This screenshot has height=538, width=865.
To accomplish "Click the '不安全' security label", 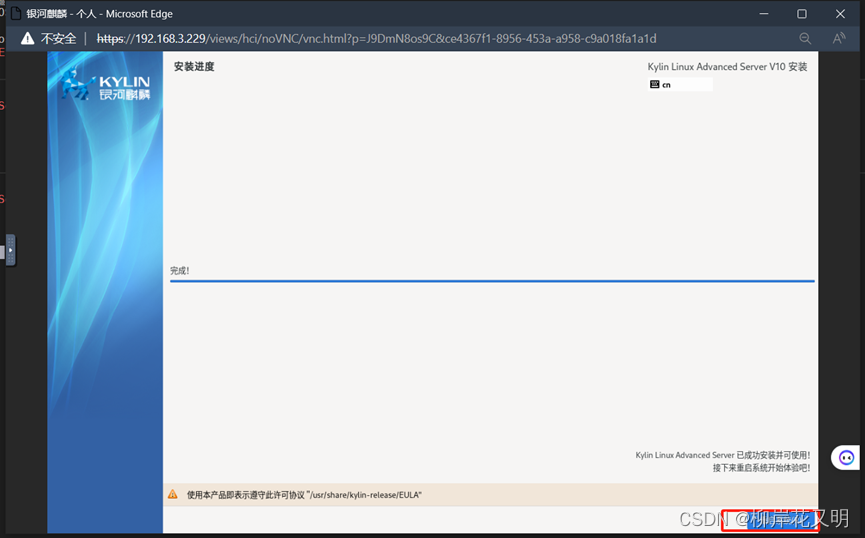I will (x=58, y=39).
